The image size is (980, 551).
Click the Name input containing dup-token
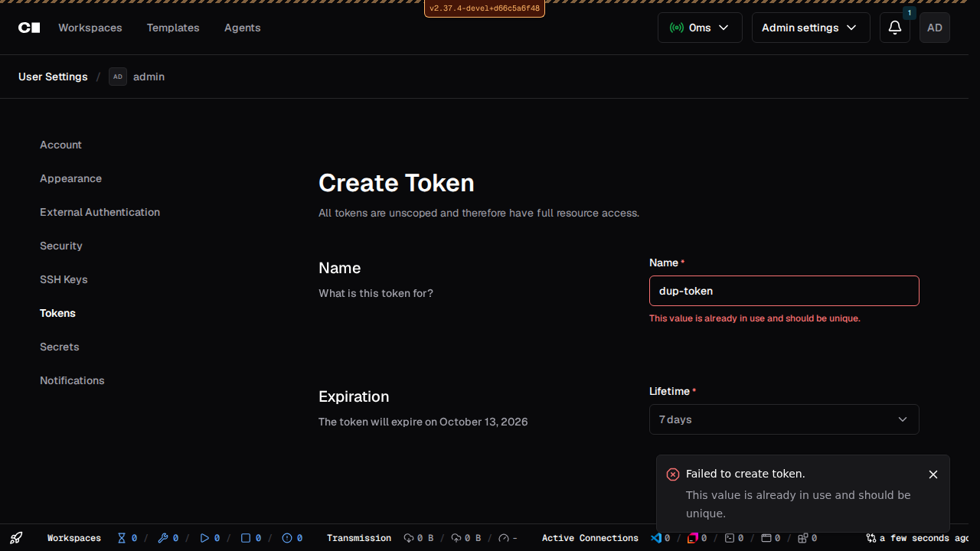click(x=784, y=291)
